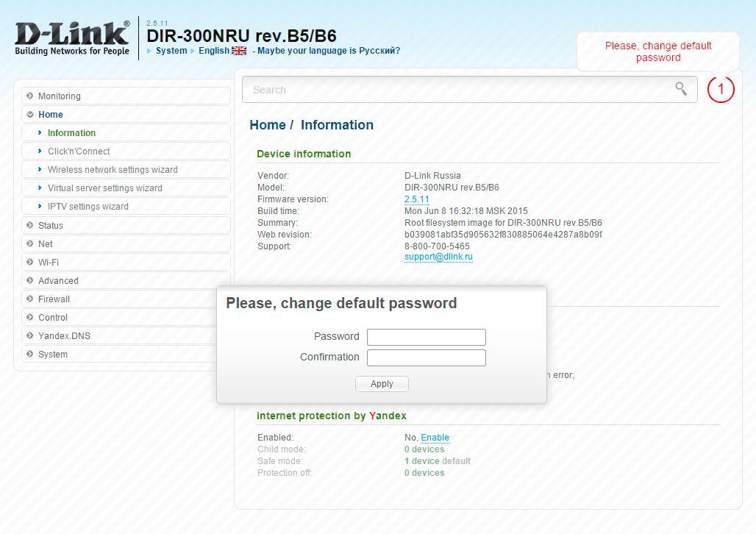Open the Net menu item
Image resolution: width=756 pixels, height=534 pixels.
coord(126,243)
